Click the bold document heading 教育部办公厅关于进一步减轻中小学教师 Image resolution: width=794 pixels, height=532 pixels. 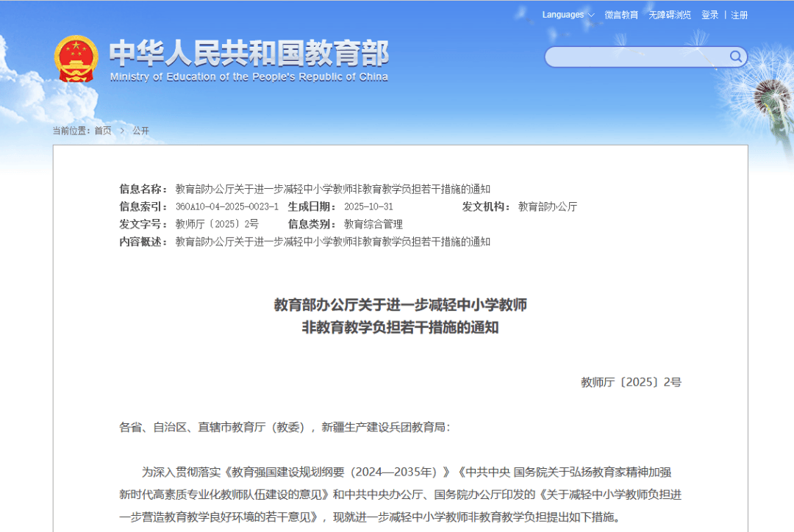click(x=401, y=305)
